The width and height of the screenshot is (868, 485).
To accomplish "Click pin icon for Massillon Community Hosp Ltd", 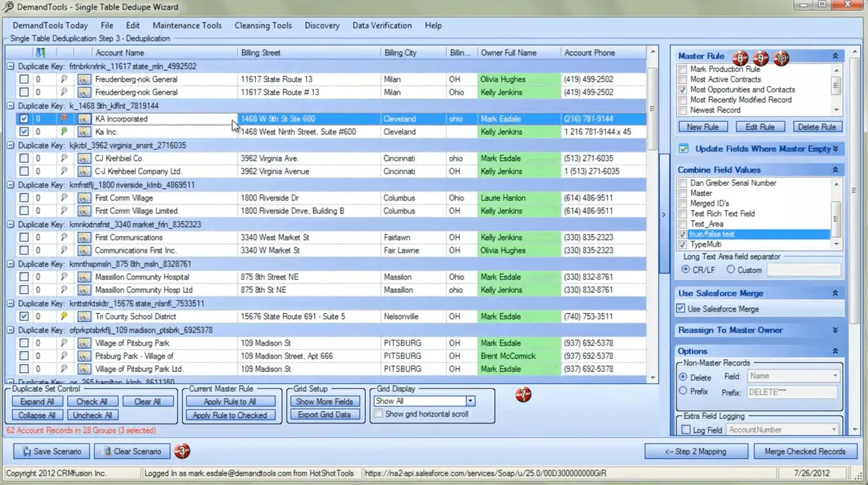I will click(x=64, y=290).
